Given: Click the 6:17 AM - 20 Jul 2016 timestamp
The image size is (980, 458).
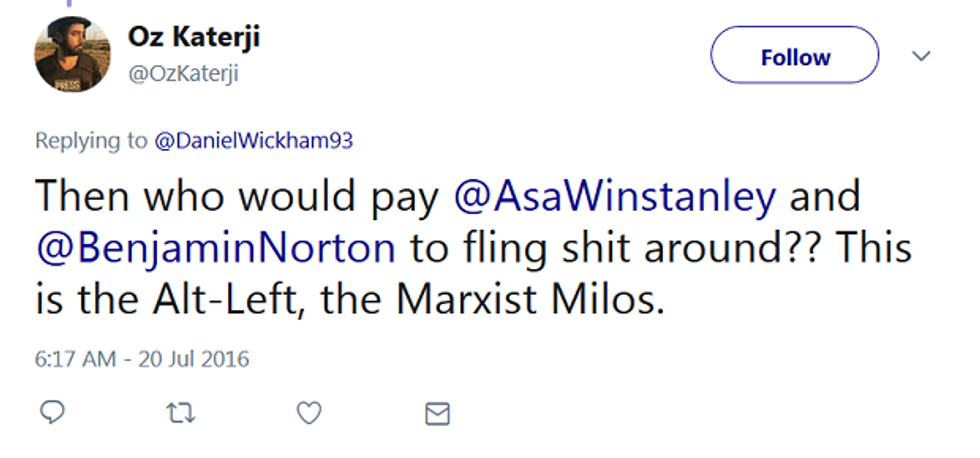Looking at the screenshot, I should 142,358.
